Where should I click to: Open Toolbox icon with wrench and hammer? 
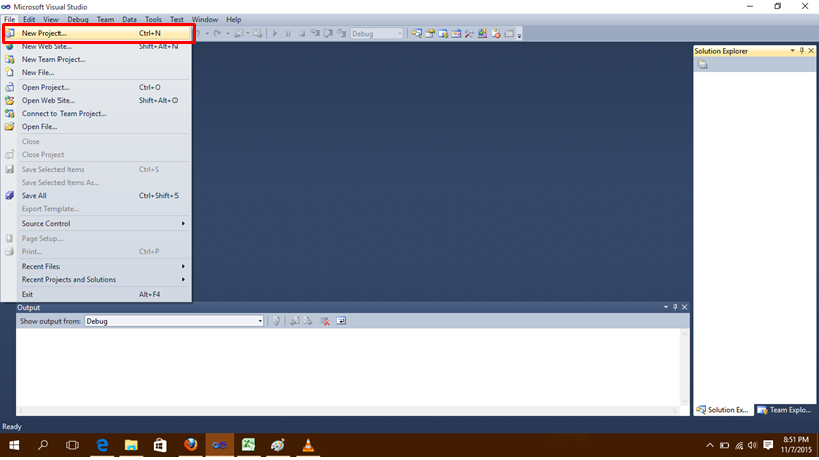469,33
